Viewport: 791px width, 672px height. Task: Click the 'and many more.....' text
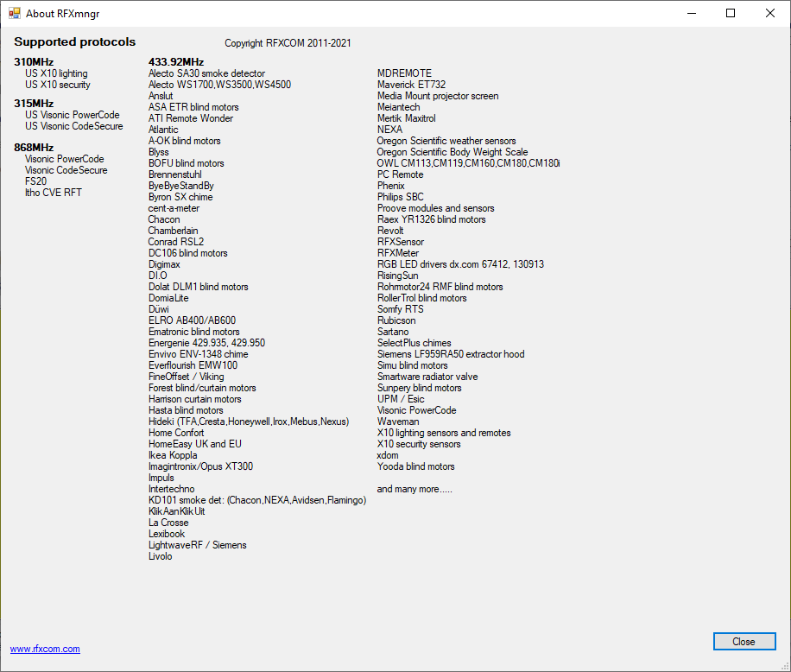[414, 489]
